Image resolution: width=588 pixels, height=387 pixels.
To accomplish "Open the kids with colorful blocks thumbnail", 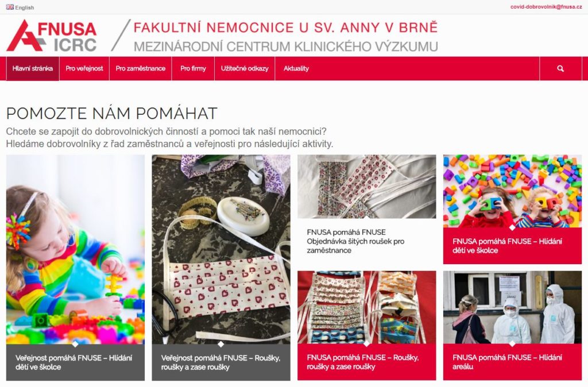I will [512, 191].
